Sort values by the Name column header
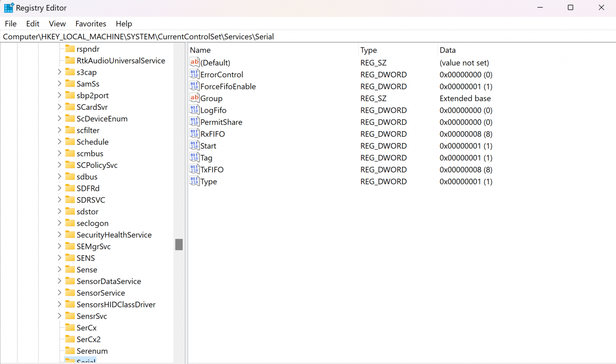The image size is (616, 364). [200, 50]
